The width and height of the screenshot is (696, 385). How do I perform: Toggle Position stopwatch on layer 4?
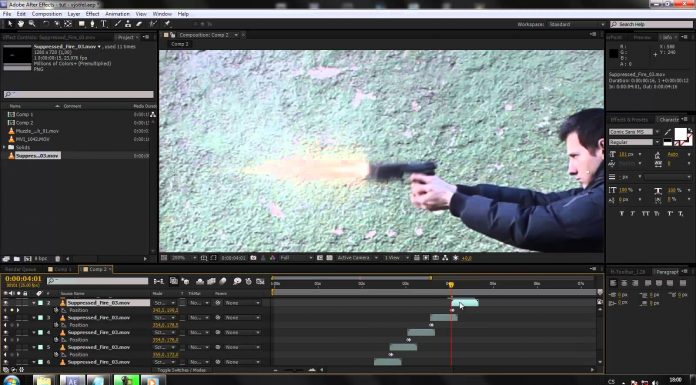[56, 340]
